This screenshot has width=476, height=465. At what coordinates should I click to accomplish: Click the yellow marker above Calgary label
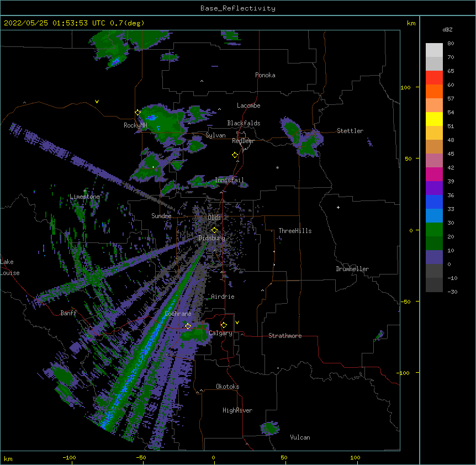click(x=224, y=325)
